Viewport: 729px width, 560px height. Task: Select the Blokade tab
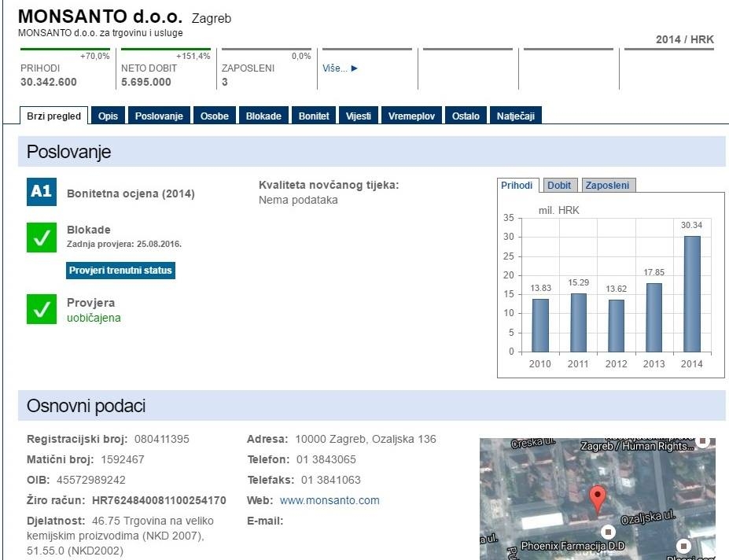coord(263,116)
